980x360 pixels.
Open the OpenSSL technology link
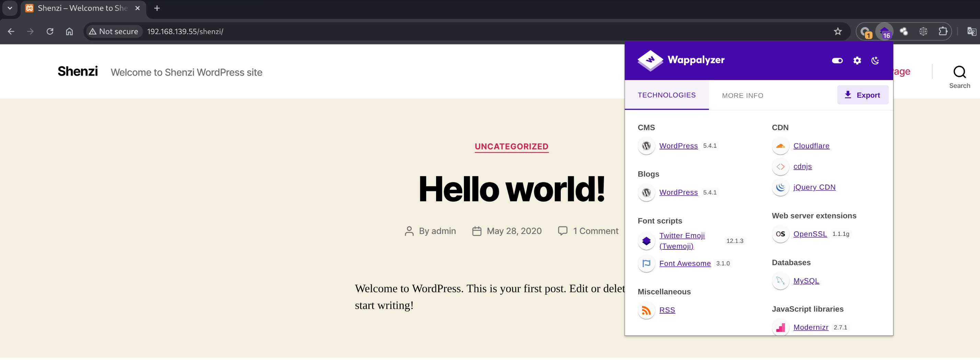click(810, 234)
